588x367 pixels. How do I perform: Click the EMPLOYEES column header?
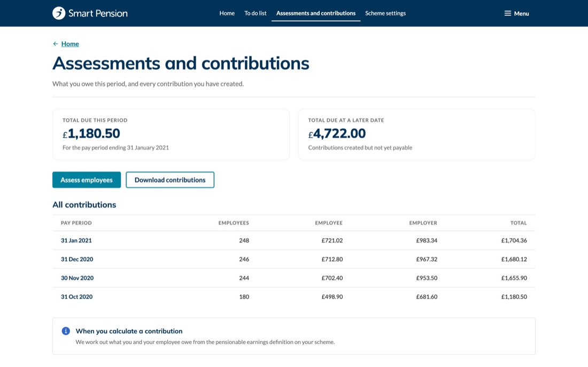pos(234,223)
